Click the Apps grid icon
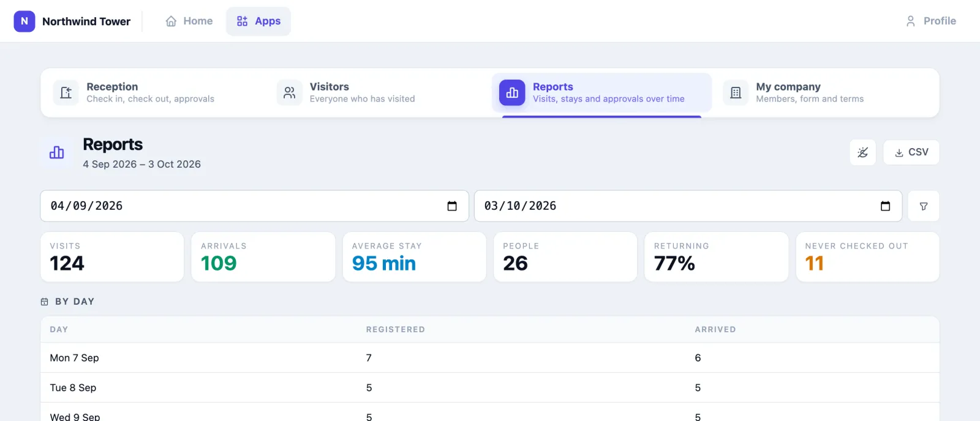The height and width of the screenshot is (421, 980). click(242, 21)
